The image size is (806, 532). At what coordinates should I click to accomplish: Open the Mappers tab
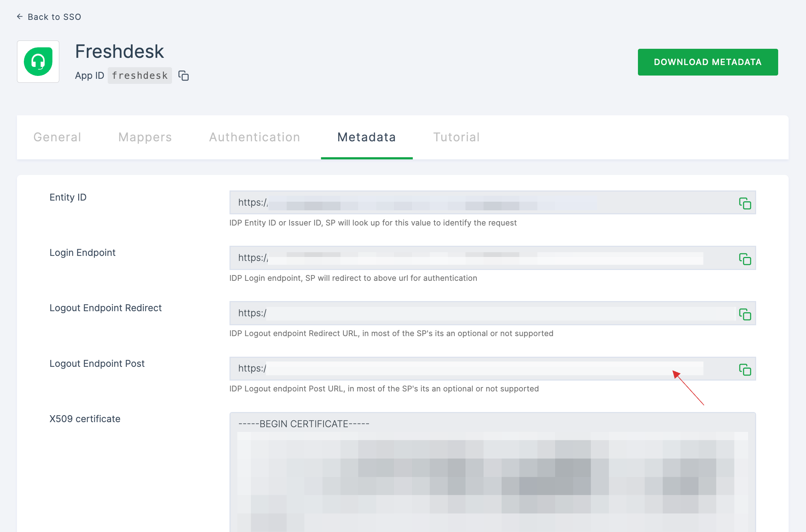point(145,137)
